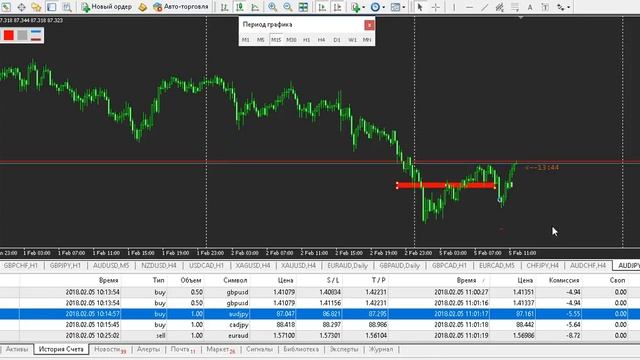
Task: Open the Журнал terminal tab
Action: tap(381, 349)
